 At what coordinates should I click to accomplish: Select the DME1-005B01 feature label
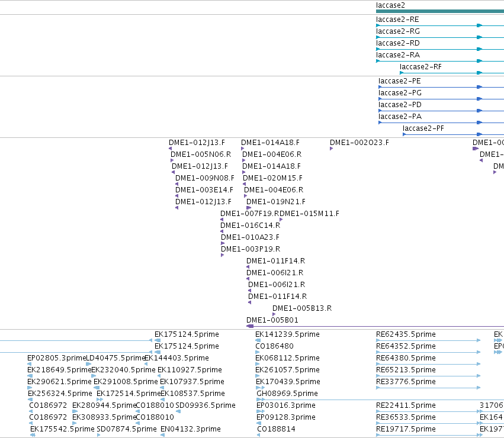coord(272,320)
